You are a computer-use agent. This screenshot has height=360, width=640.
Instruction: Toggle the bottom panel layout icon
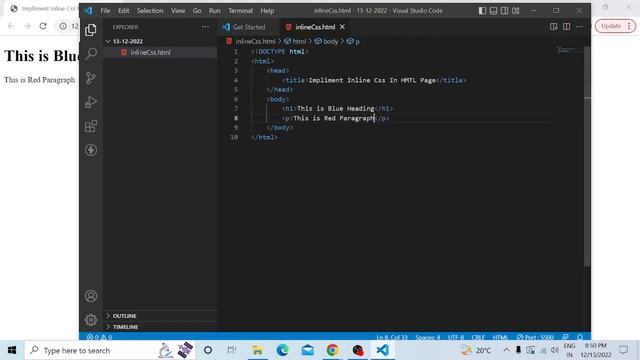pyautogui.click(x=493, y=11)
